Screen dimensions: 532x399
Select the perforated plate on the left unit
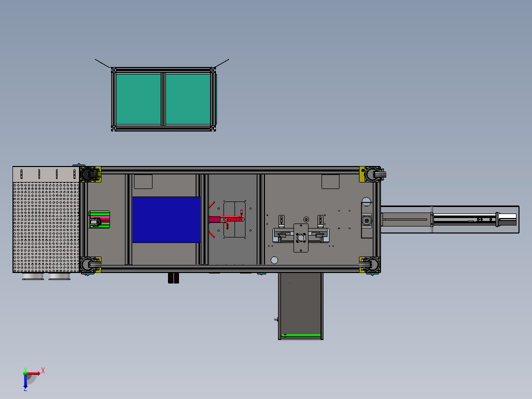[46, 227]
